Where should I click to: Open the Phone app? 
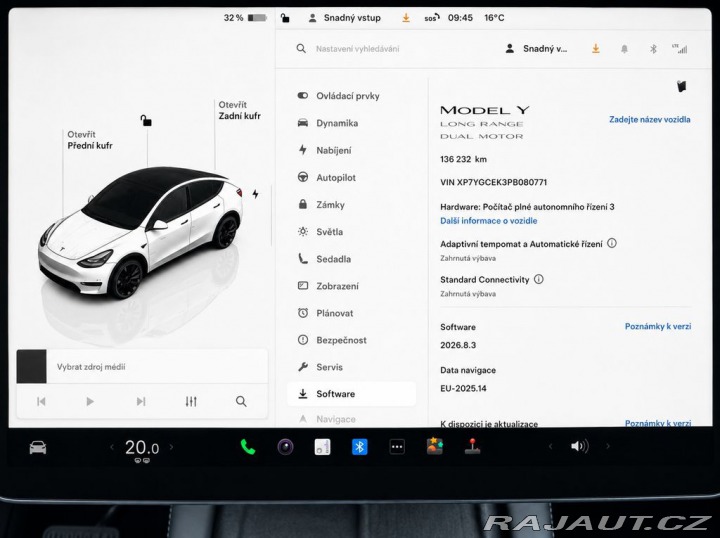pos(248,447)
